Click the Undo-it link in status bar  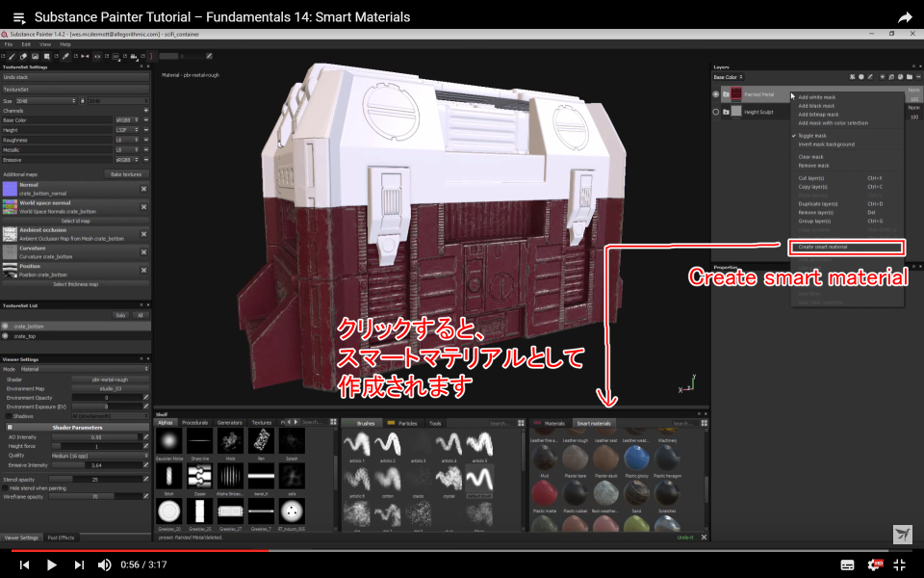(x=685, y=538)
